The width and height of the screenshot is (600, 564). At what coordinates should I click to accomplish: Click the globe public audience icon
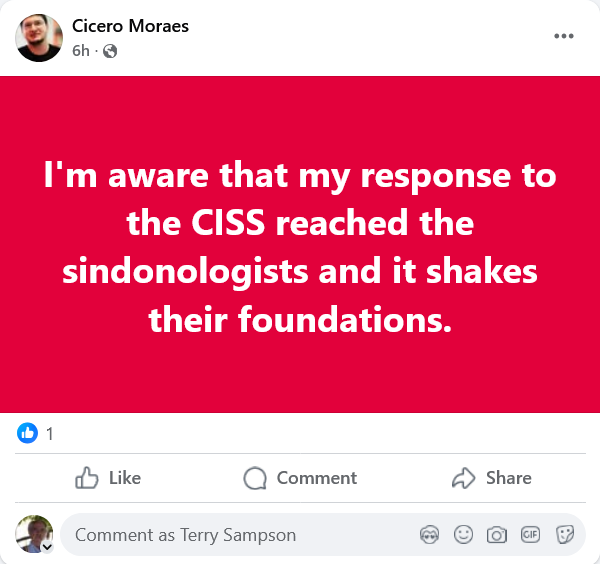pos(110,51)
